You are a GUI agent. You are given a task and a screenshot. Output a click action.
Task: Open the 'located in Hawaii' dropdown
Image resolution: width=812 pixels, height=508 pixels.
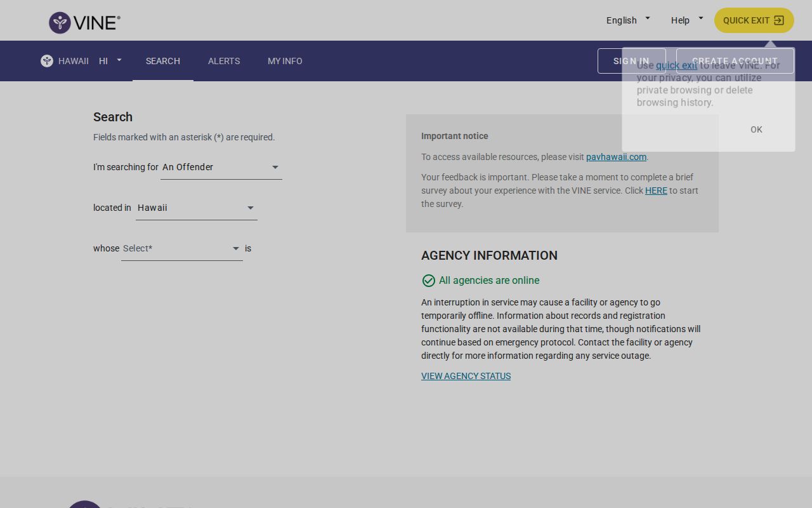point(197,208)
